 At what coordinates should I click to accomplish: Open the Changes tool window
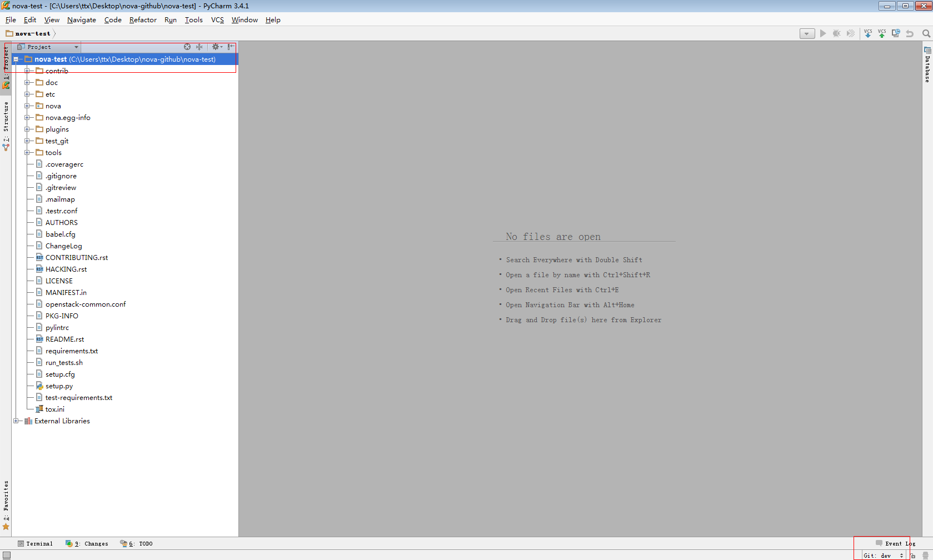pos(87,543)
